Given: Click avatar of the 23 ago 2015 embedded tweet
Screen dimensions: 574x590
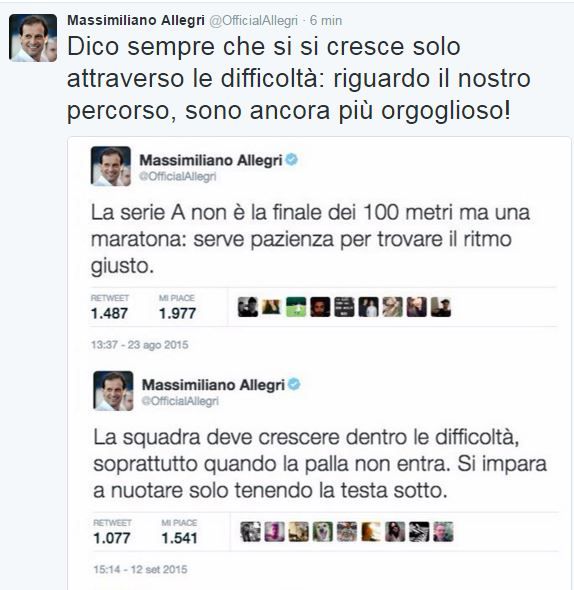Looking at the screenshot, I should click(111, 166).
